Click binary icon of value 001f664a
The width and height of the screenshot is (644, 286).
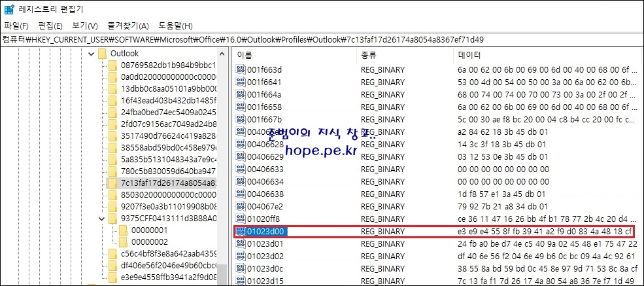point(240,94)
